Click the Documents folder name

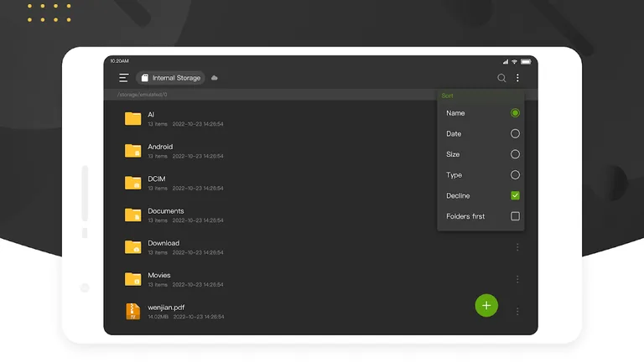pos(166,211)
